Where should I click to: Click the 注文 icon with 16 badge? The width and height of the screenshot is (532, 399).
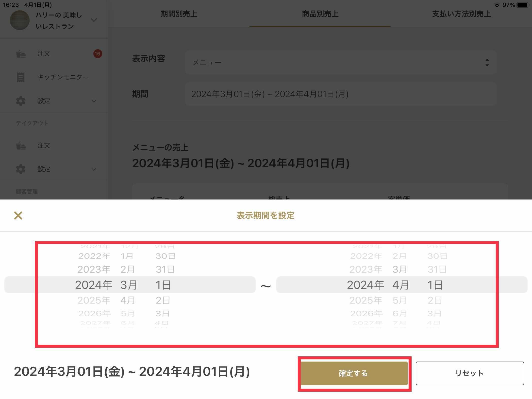tap(21, 54)
